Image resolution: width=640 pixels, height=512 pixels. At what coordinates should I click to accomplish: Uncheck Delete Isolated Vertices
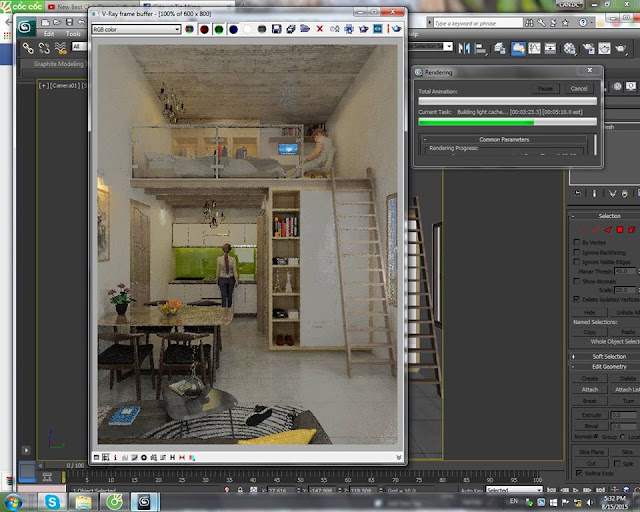(x=577, y=299)
